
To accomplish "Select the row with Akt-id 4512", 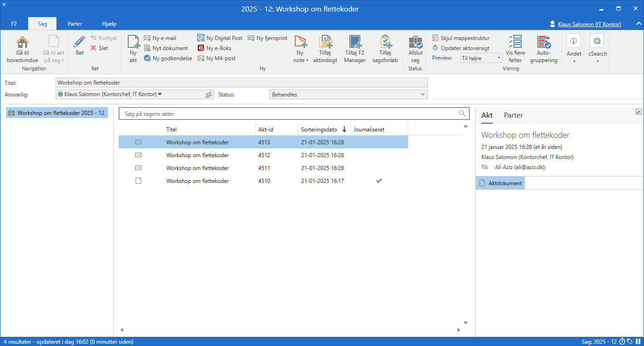I will click(x=263, y=155).
